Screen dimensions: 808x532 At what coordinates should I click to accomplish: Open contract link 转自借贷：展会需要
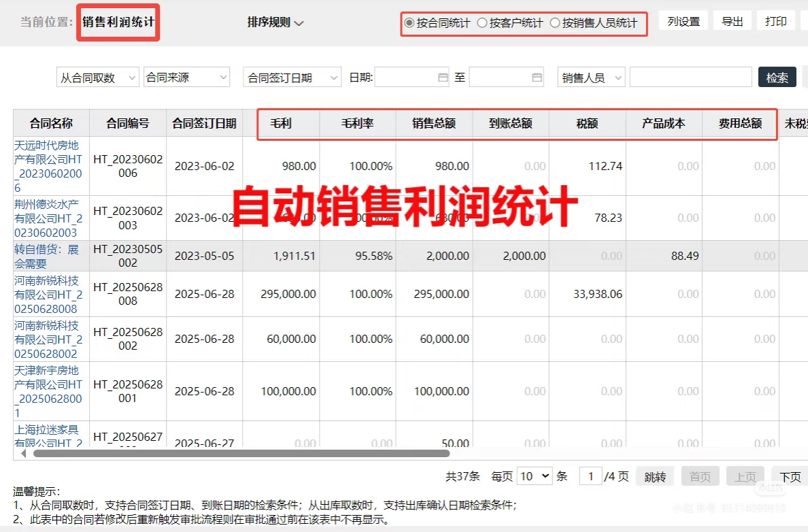click(x=46, y=256)
